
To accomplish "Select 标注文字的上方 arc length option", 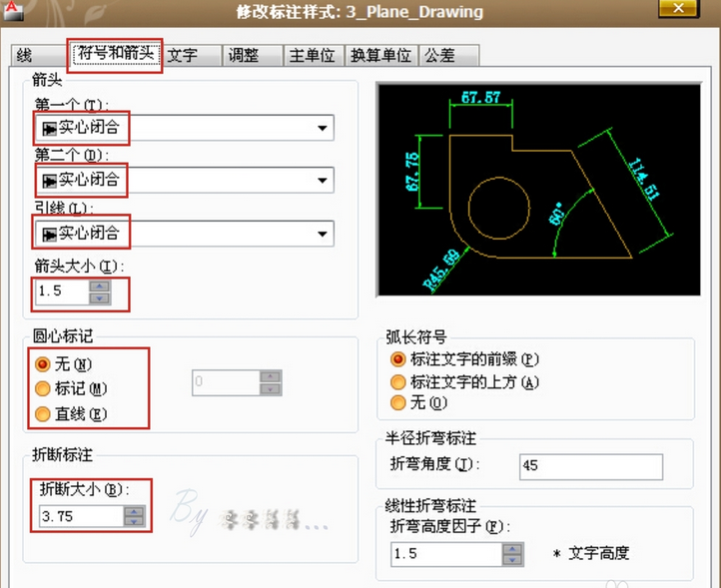I will 398,381.
